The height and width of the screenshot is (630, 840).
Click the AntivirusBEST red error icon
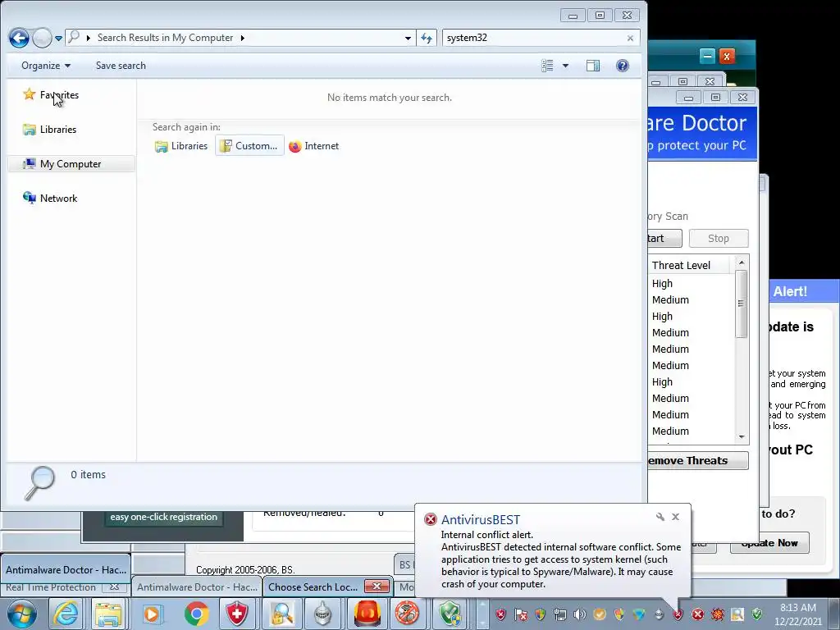tap(430, 519)
